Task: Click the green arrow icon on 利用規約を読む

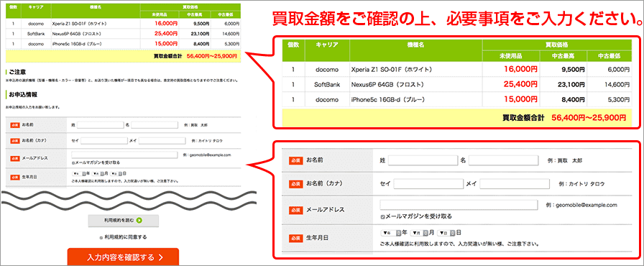Action: click(x=139, y=221)
